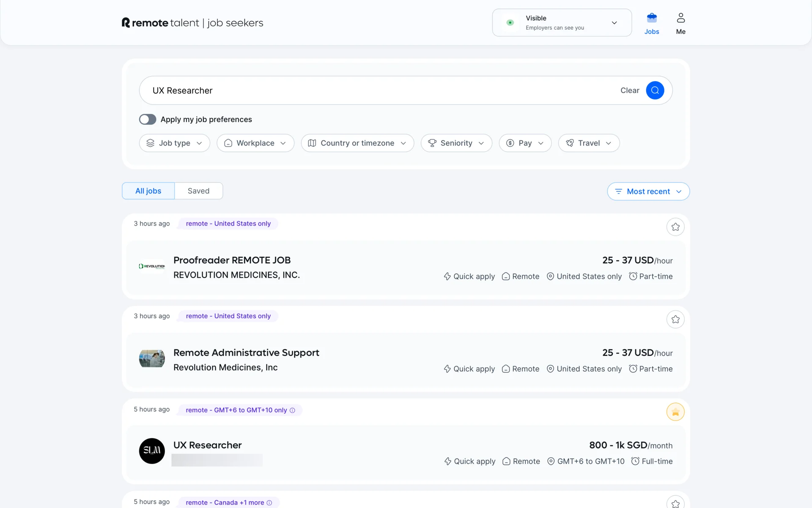
Task: Unsave the UX Researcher job star
Action: (675, 412)
